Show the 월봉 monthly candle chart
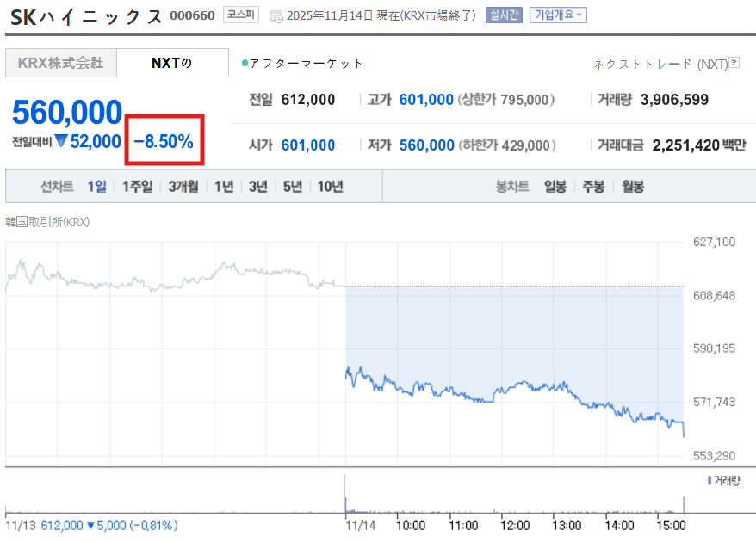 pos(631,186)
